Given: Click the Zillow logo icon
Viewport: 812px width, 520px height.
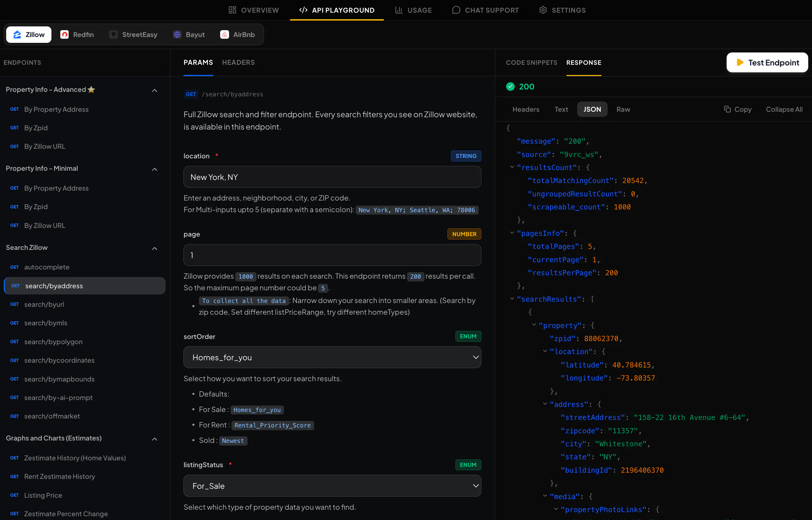Looking at the screenshot, I should [x=17, y=35].
